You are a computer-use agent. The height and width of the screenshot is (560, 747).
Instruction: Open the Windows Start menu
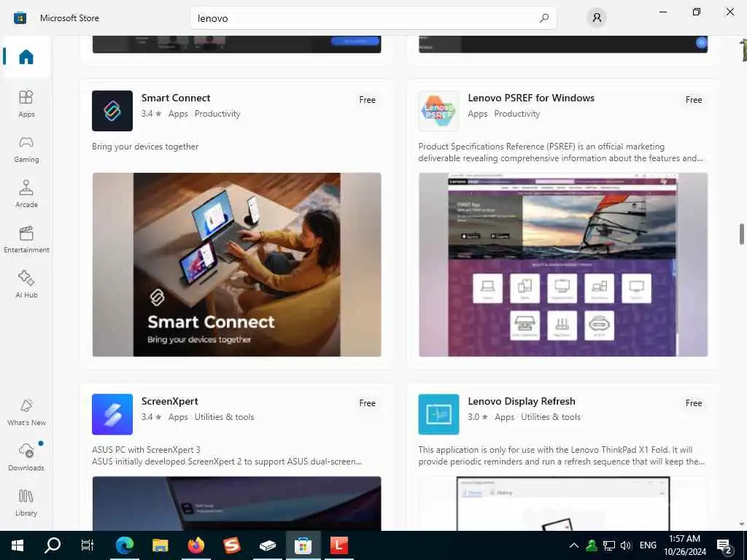pos(18,545)
